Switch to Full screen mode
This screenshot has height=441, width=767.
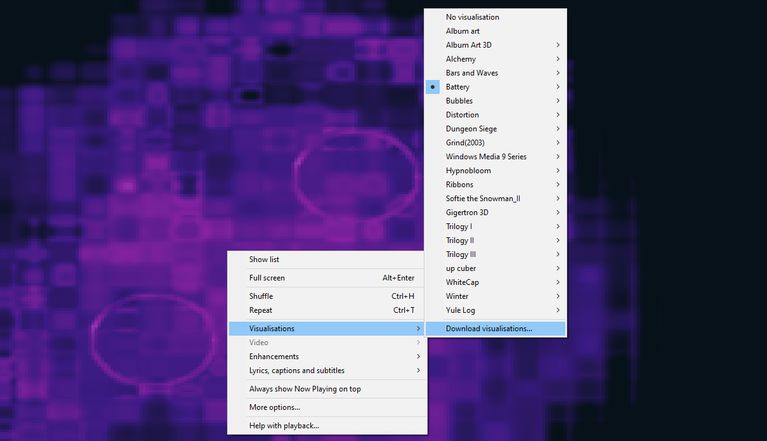[x=267, y=277]
